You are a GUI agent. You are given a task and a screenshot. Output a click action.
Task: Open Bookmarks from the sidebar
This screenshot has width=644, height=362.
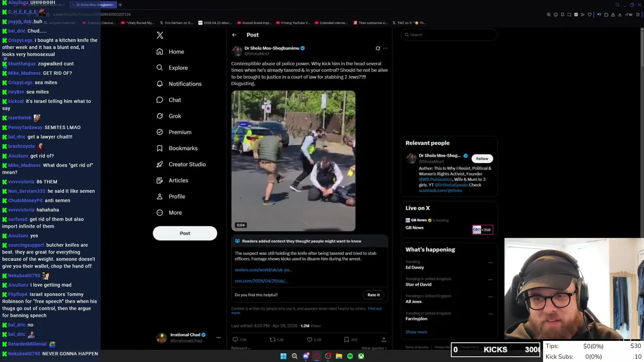[x=177, y=148]
